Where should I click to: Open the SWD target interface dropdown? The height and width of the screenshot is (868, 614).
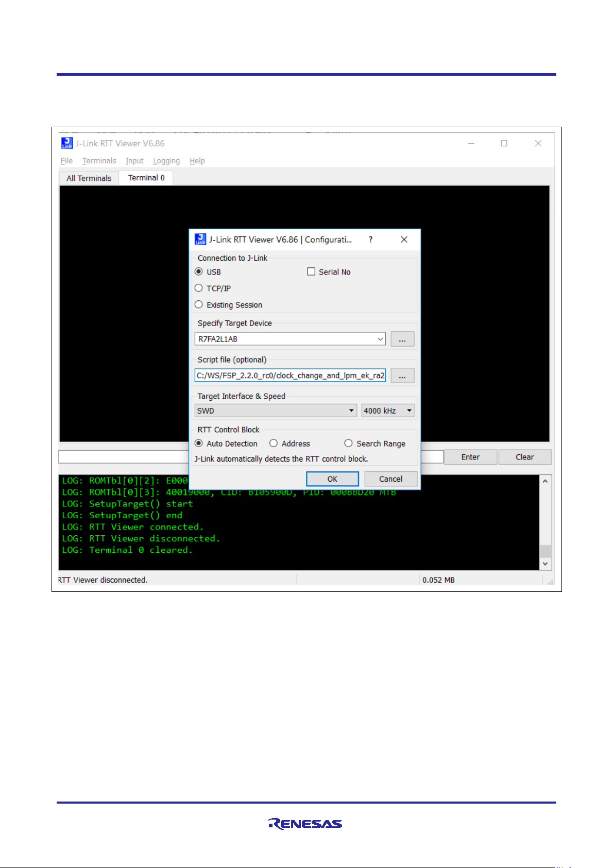click(276, 411)
